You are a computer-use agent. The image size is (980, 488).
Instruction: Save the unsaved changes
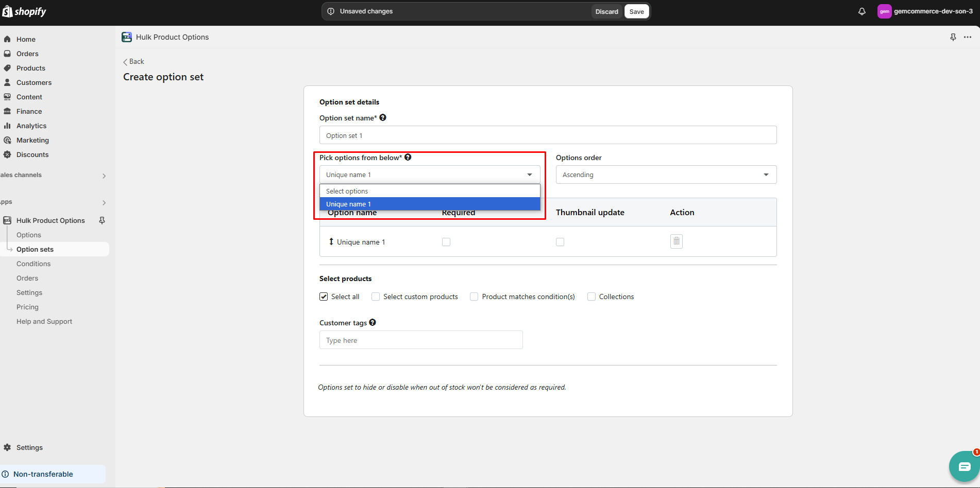click(x=636, y=11)
